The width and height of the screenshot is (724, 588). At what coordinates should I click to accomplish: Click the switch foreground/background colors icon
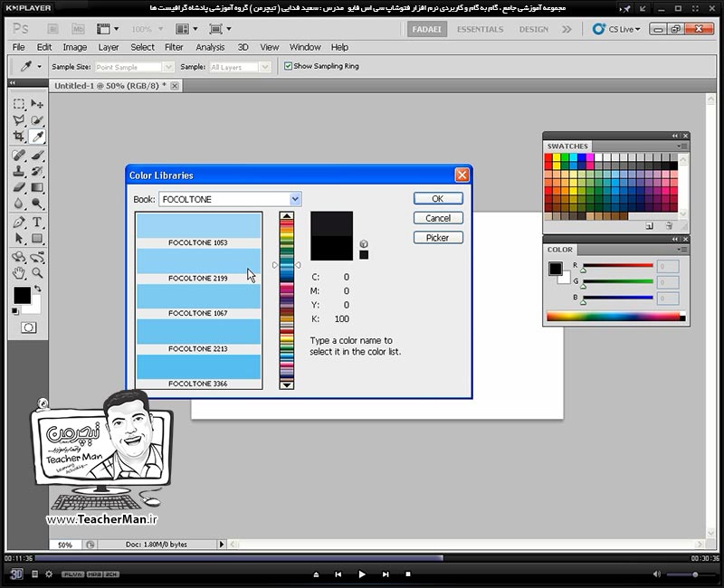click(38, 289)
